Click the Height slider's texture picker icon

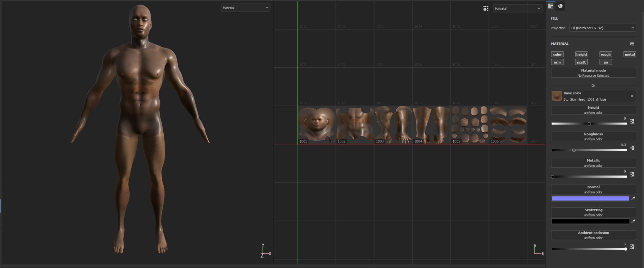coord(632,122)
